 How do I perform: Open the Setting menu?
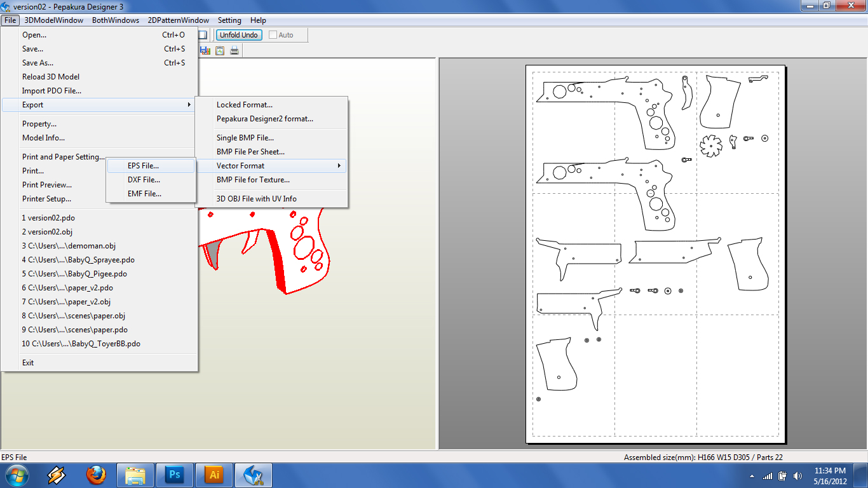(x=229, y=20)
